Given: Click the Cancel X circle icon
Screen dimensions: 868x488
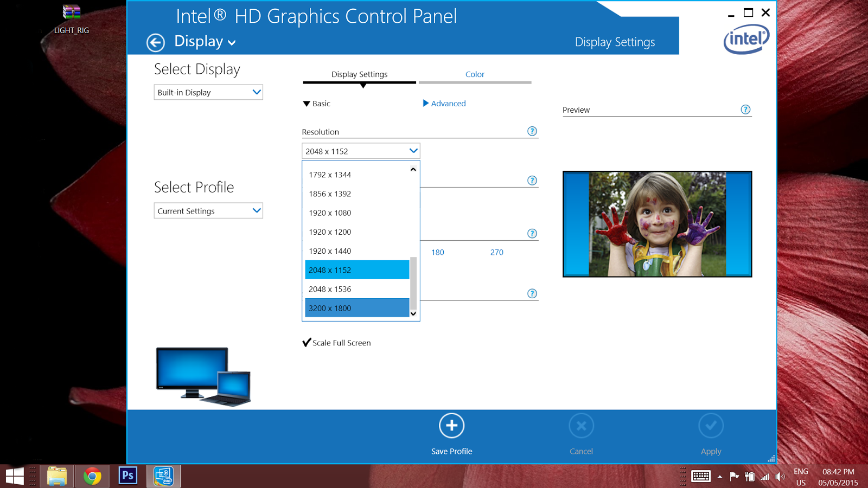Looking at the screenshot, I should pyautogui.click(x=581, y=426).
